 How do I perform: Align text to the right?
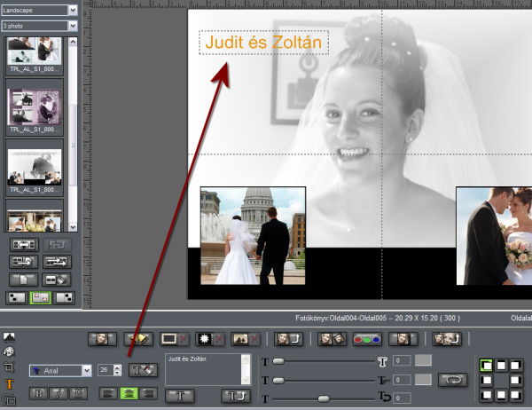[148, 393]
